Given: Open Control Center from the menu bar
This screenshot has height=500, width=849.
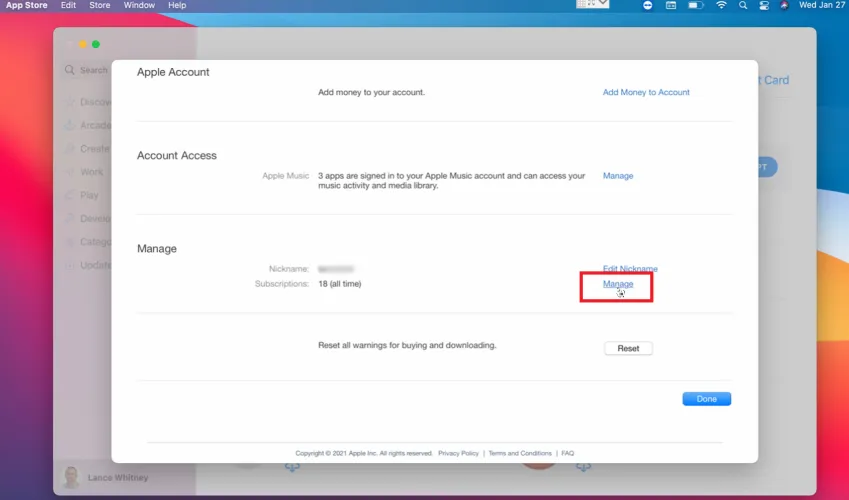Looking at the screenshot, I should tap(764, 6).
